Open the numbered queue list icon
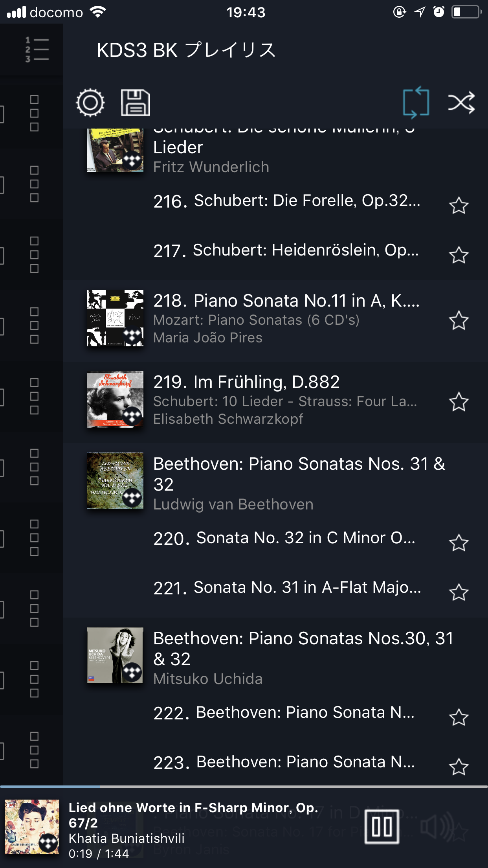Image resolution: width=488 pixels, height=868 pixels. click(37, 50)
